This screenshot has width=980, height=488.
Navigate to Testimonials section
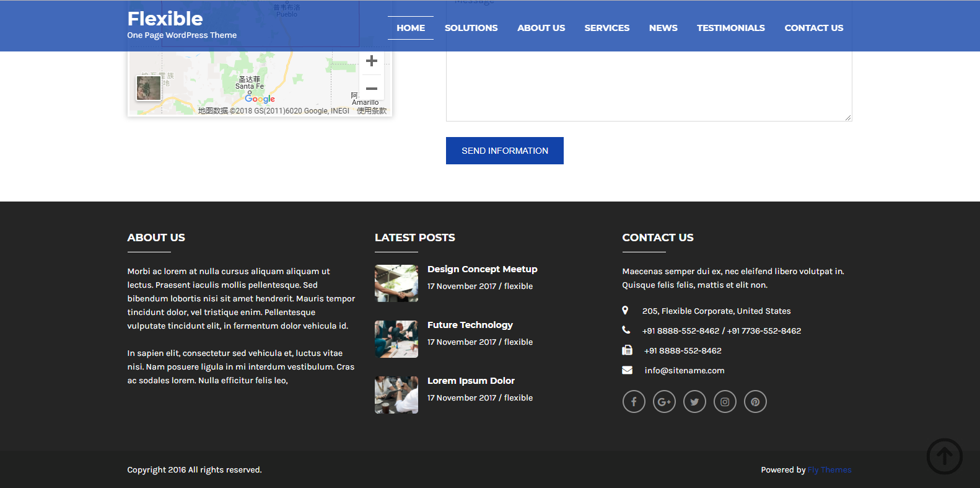730,28
